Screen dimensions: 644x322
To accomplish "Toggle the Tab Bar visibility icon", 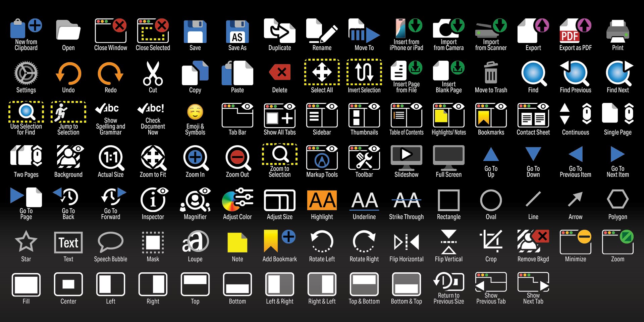I will tap(237, 115).
